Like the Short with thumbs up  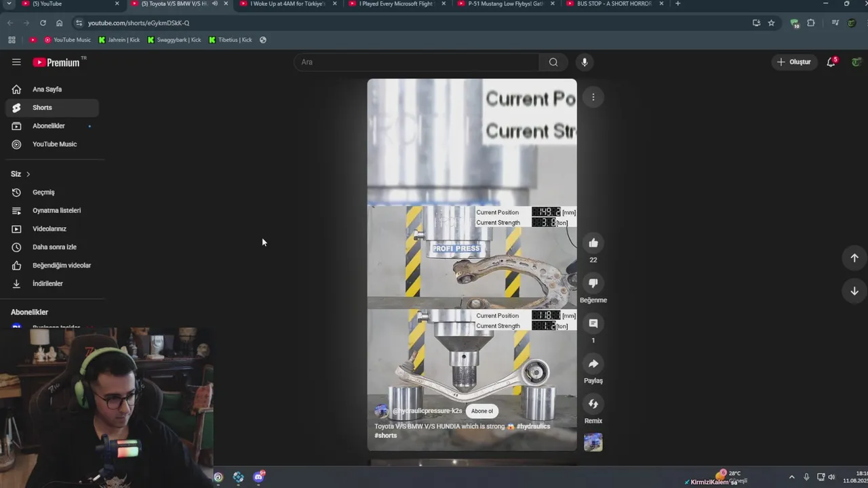593,243
